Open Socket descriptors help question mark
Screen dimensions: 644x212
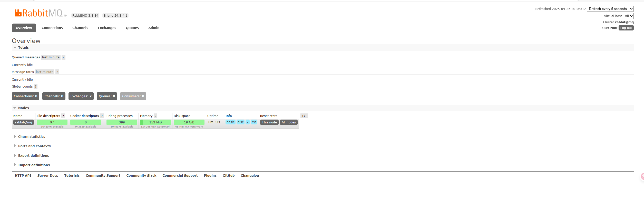pyautogui.click(x=102, y=116)
